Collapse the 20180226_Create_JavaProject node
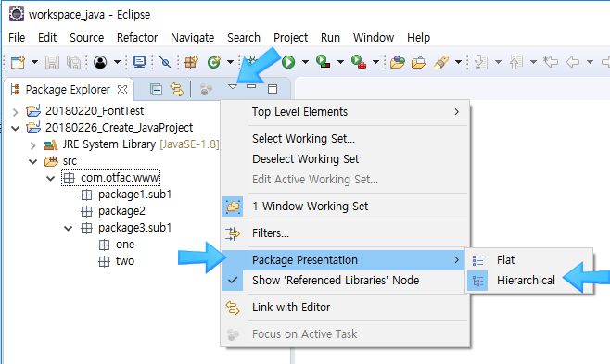This screenshot has height=364, width=610. click(15, 128)
